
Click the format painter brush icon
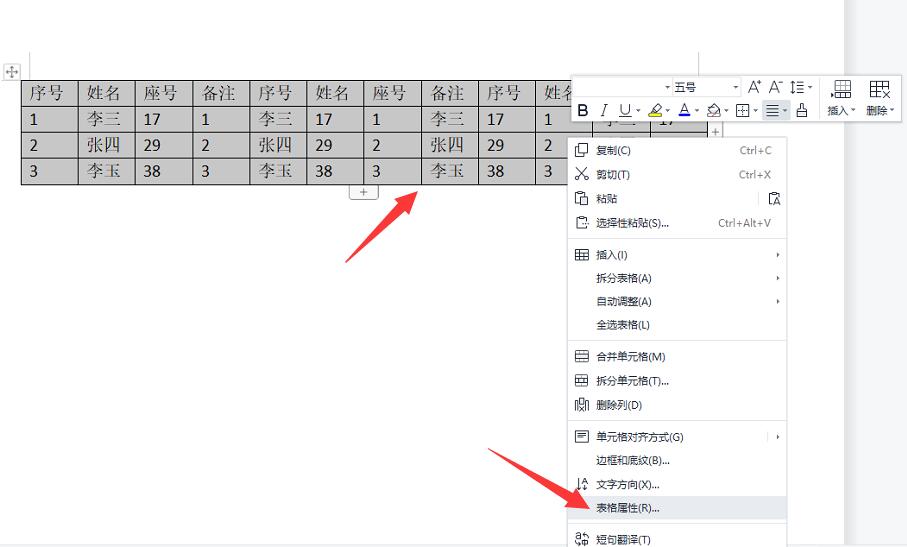pos(802,110)
